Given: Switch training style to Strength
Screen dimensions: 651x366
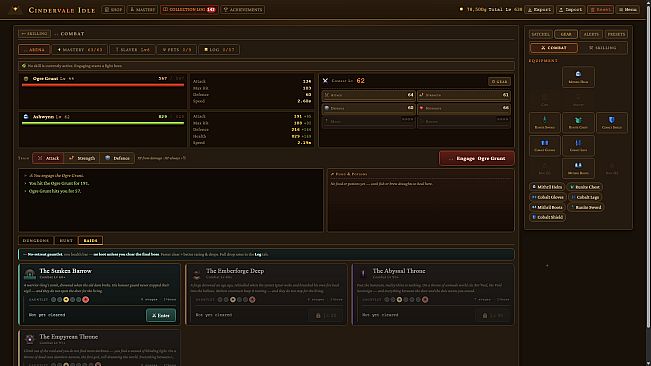Looking at the screenshot, I should [82, 158].
